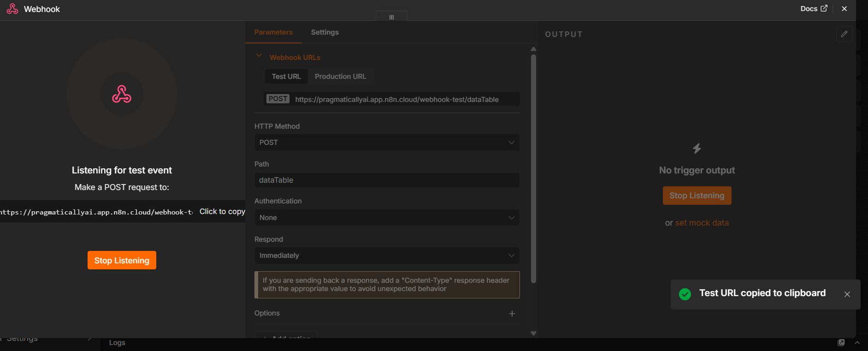Click the POST method badge in the URL field

(x=278, y=99)
